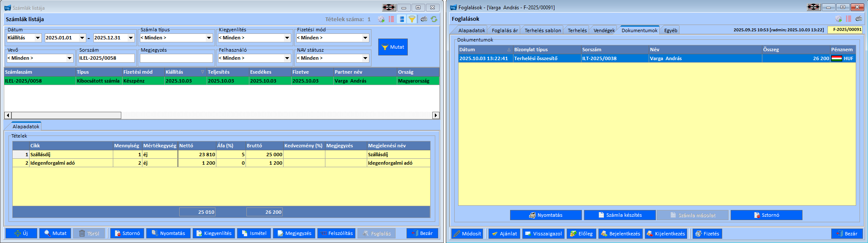Click the red list icon in Számlák listája header

point(391,19)
